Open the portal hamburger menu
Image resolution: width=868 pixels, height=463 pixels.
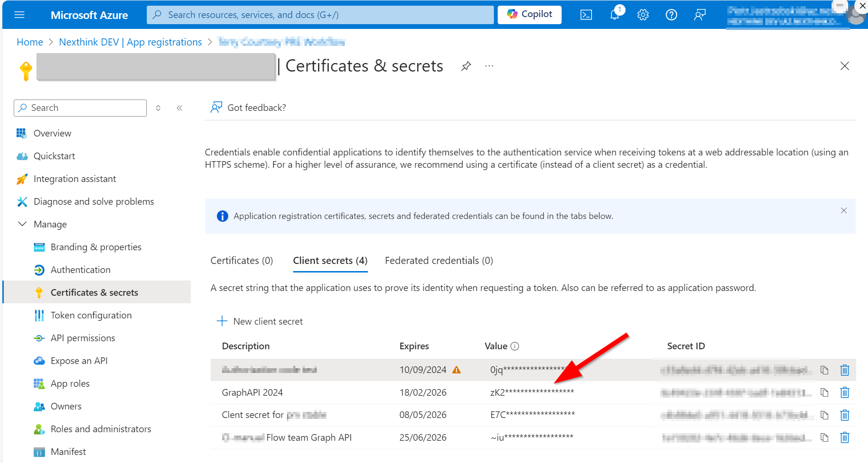[19, 15]
